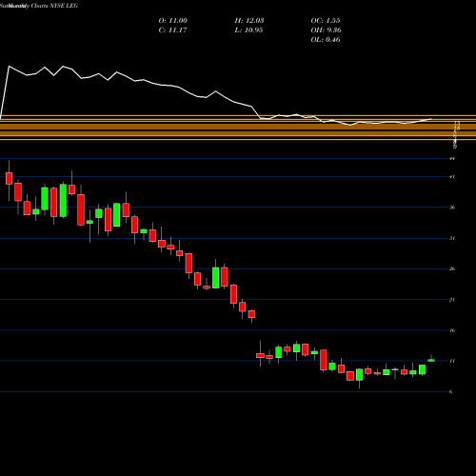Click the price axis label '26'
This screenshot has height=476, width=476.
click(452, 268)
